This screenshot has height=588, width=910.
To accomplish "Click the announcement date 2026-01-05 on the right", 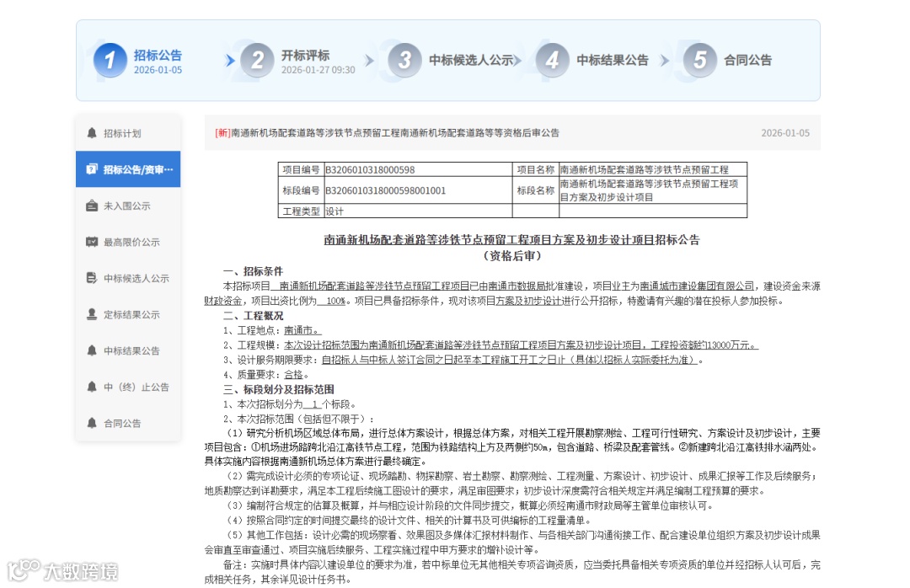I will point(785,133).
